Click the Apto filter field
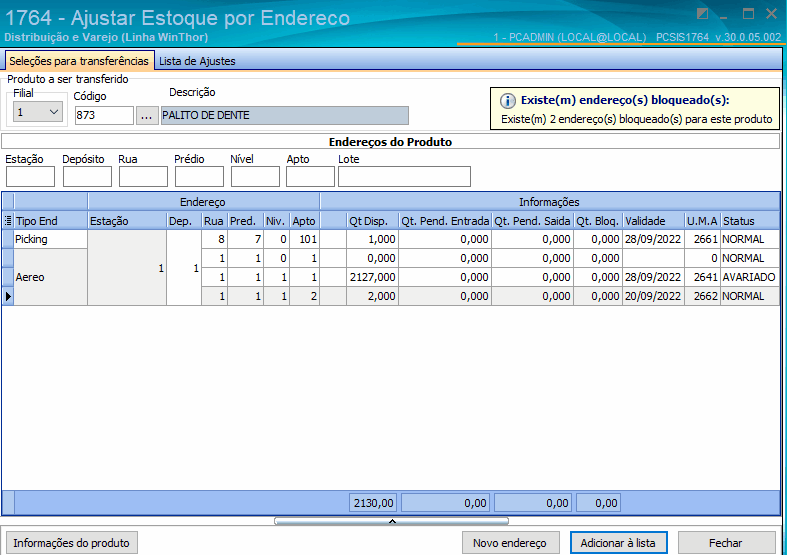This screenshot has height=555, width=787. tap(310, 177)
